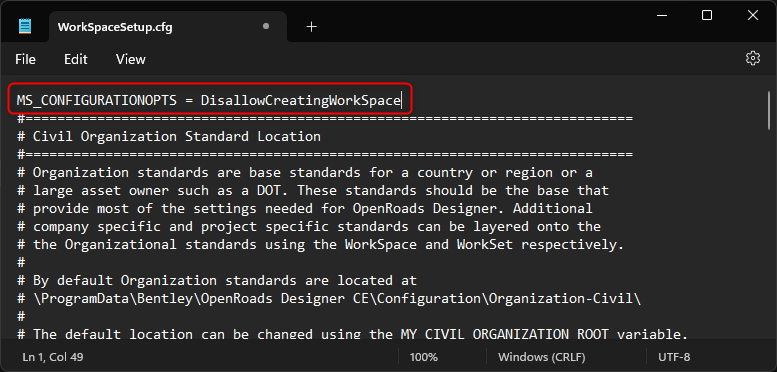Click unsaved-changes dot on WorkSpaceSetup.cfg tab
The image size is (777, 372).
pos(266,26)
